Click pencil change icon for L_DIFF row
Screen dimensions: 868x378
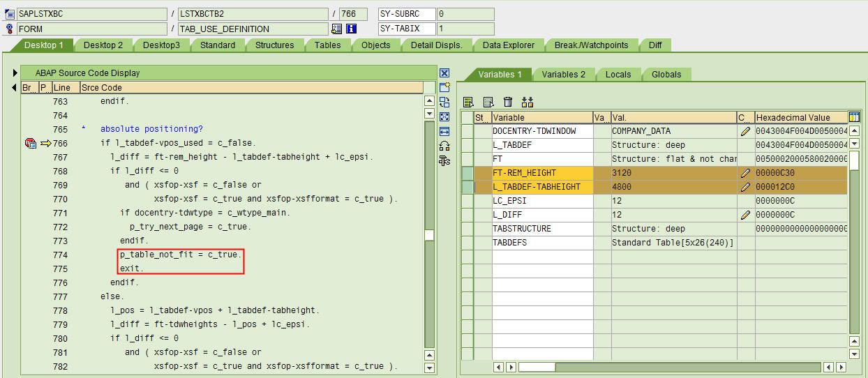(745, 215)
